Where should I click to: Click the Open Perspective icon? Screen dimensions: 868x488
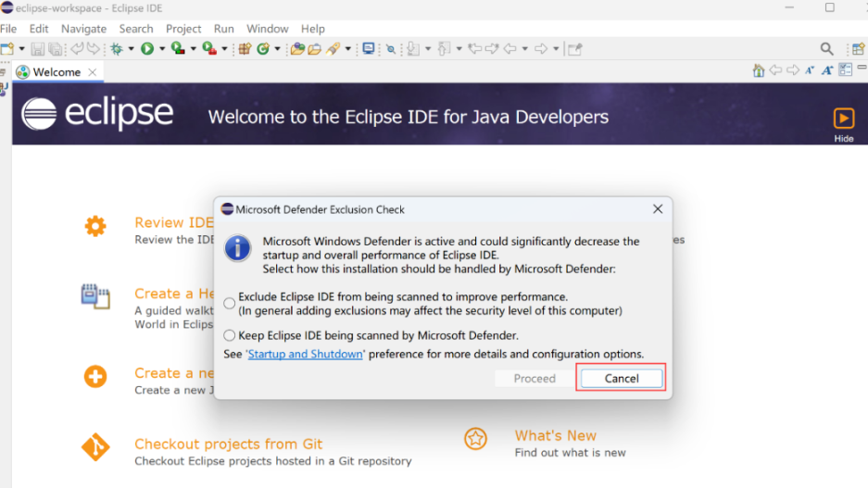pyautogui.click(x=859, y=49)
